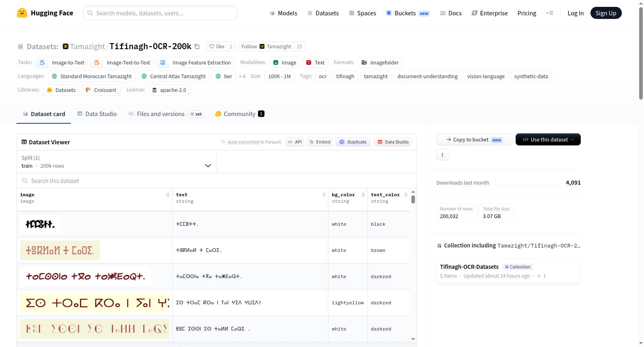The width and height of the screenshot is (644, 347).
Task: Open Docs in top navigation
Action: [x=451, y=13]
